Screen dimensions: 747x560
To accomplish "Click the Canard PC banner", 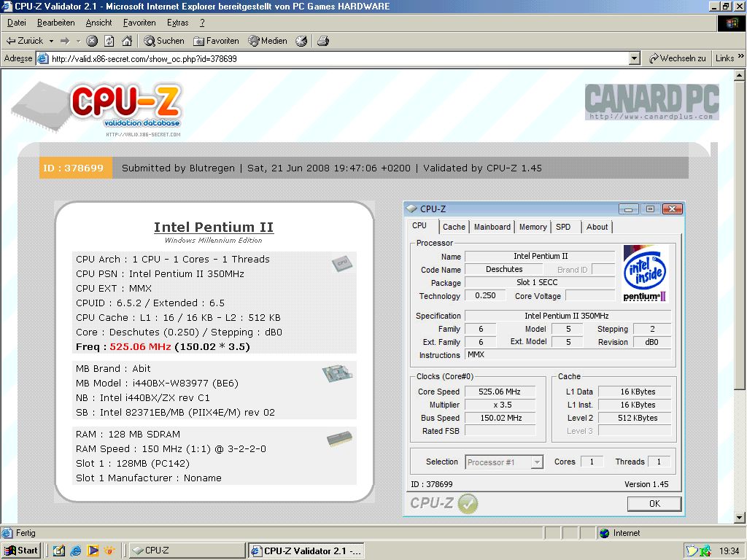I will click(651, 102).
